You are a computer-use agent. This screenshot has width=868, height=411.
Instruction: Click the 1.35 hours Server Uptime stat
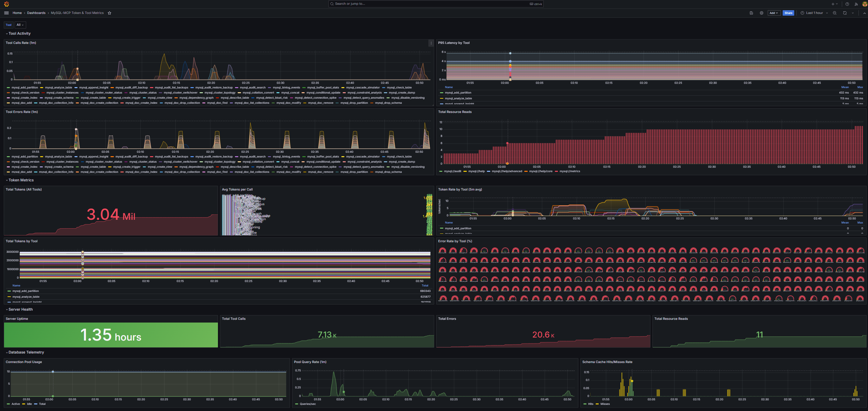pyautogui.click(x=111, y=335)
